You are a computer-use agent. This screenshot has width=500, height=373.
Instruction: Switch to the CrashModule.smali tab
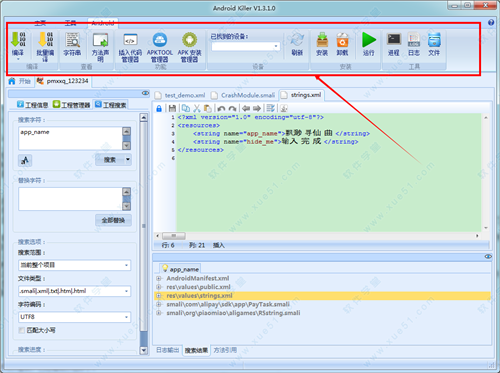tap(248, 95)
